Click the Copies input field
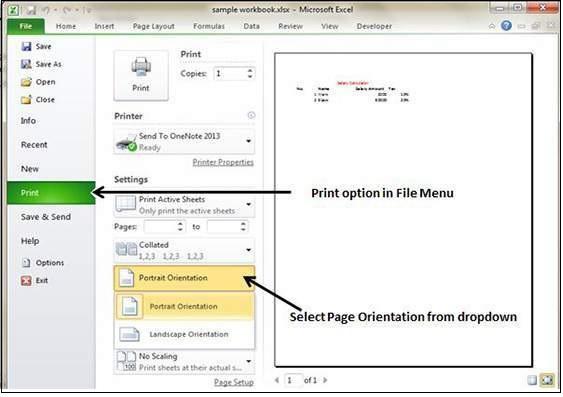The image size is (563, 397). [x=230, y=74]
